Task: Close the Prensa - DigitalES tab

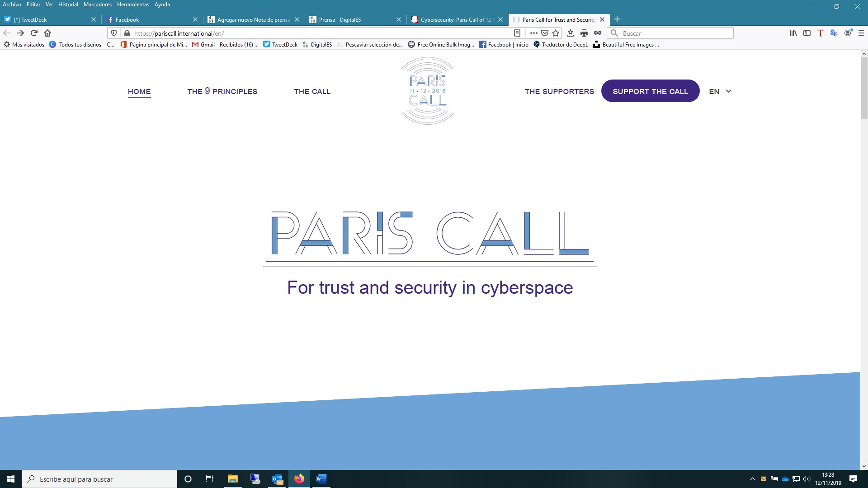Action: (x=399, y=19)
